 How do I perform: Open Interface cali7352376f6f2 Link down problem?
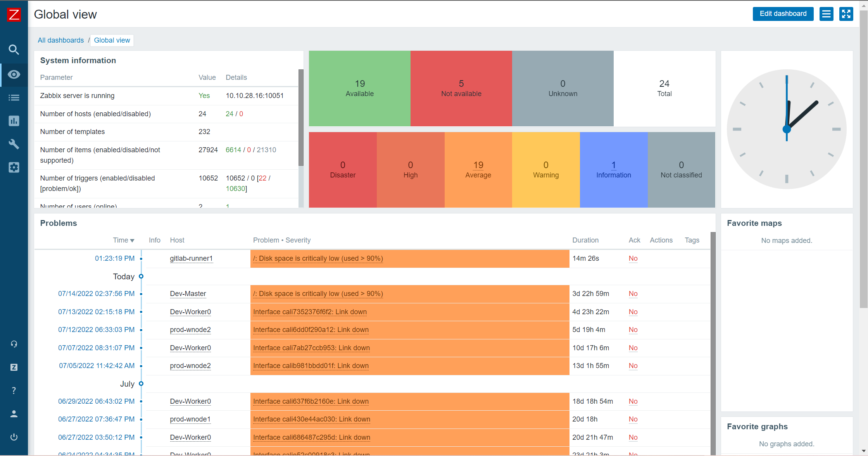point(310,312)
